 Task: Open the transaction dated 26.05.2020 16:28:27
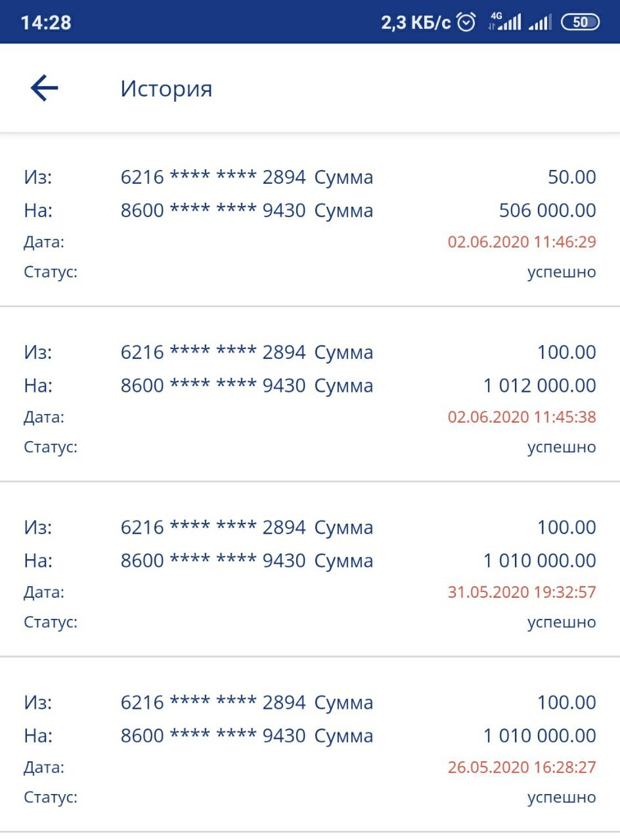pyautogui.click(x=310, y=749)
